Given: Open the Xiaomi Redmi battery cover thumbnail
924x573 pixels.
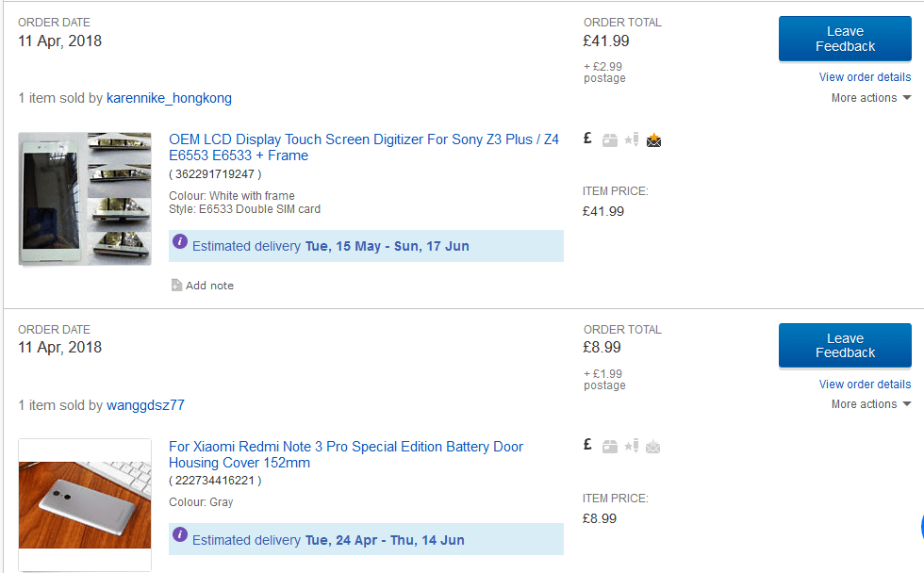Looking at the screenshot, I should pos(85,504).
